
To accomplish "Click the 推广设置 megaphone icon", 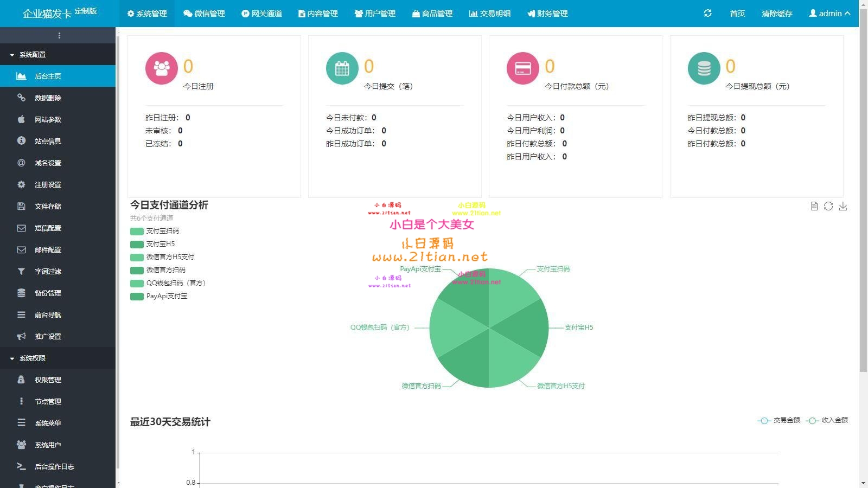I will (21, 336).
